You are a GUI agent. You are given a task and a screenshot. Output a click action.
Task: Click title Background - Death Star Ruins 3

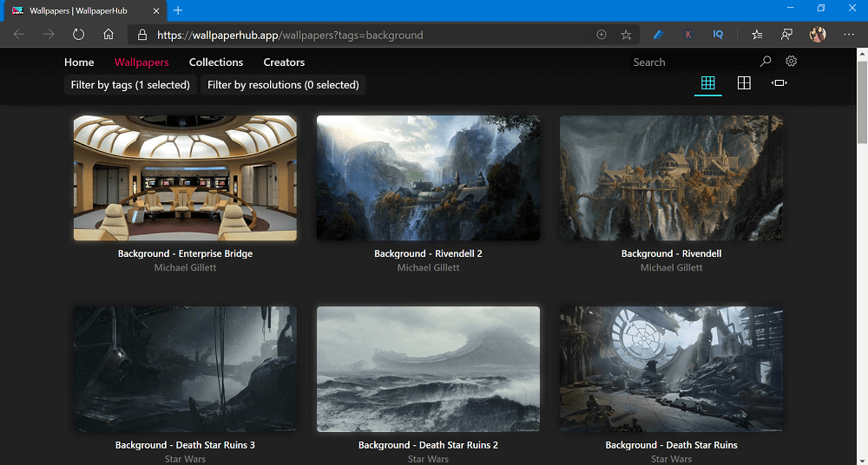tap(186, 445)
